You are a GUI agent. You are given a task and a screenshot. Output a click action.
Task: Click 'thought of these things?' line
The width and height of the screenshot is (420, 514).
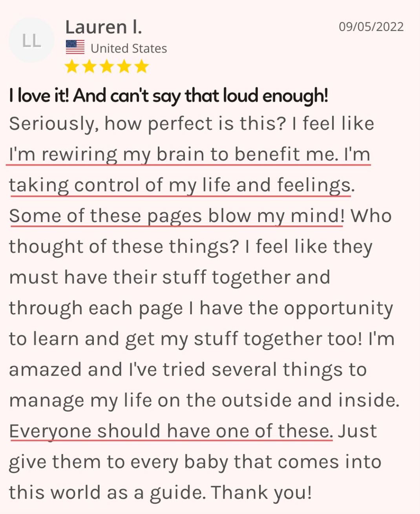(124, 247)
